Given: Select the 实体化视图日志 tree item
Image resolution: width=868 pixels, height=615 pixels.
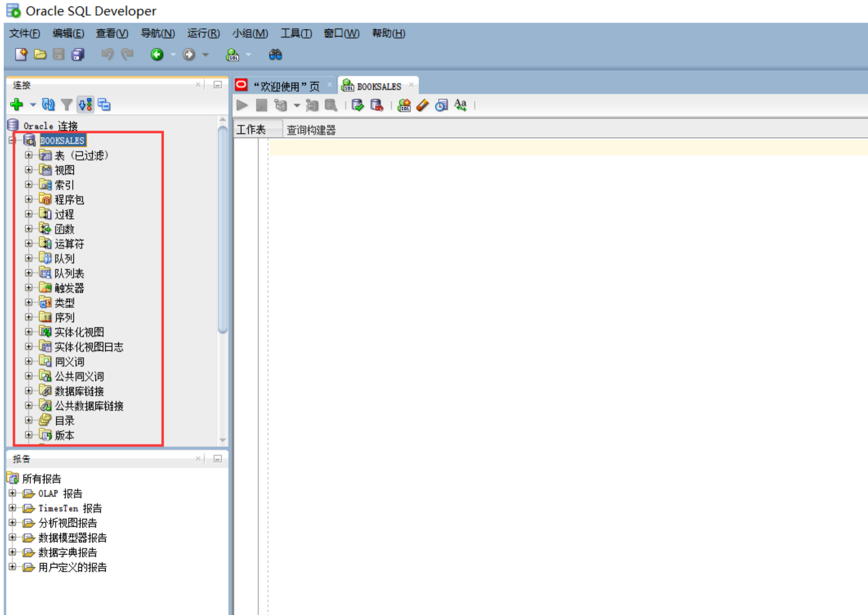Looking at the screenshot, I should 89,347.
